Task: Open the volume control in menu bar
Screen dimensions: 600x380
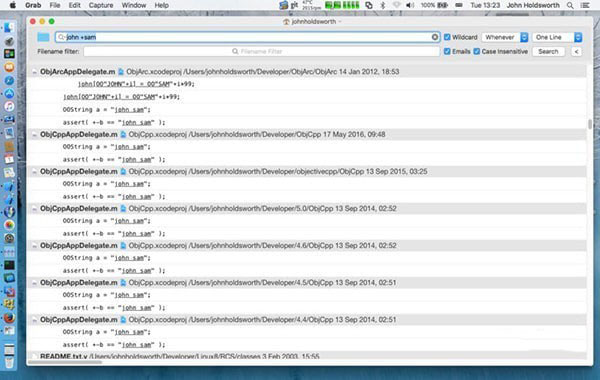Action: (410, 5)
